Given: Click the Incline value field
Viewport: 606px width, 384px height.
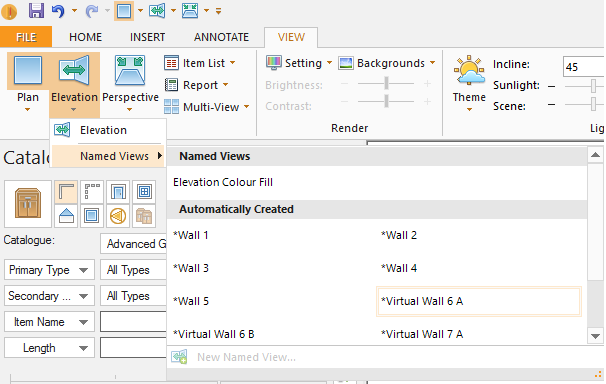Looking at the screenshot, I should pyautogui.click(x=584, y=67).
